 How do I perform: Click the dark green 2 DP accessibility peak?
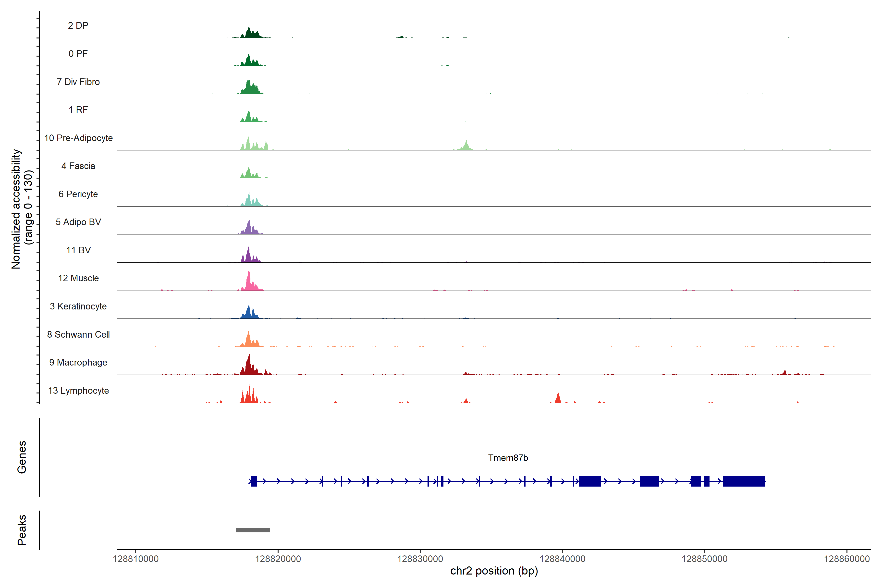click(x=249, y=33)
